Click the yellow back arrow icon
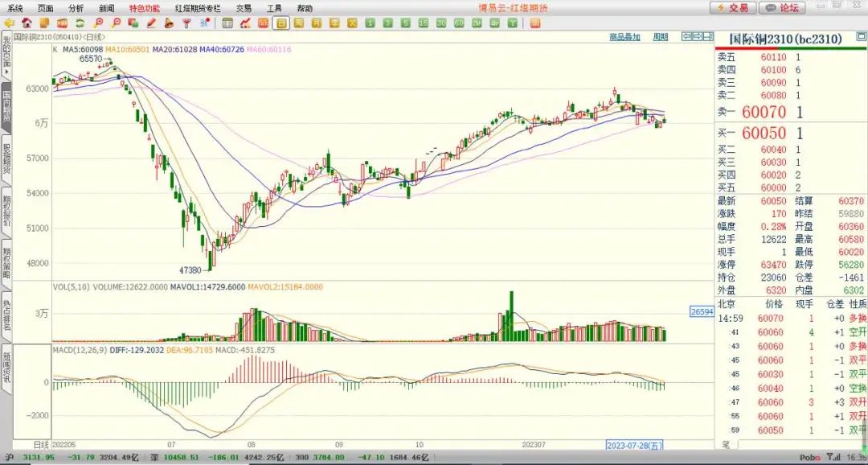 [9, 23]
